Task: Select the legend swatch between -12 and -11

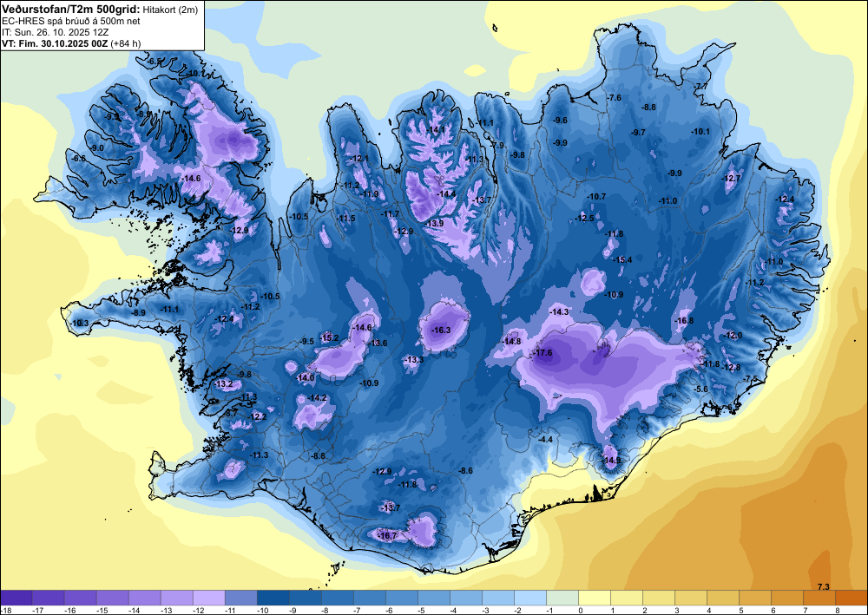Action: 208,598
